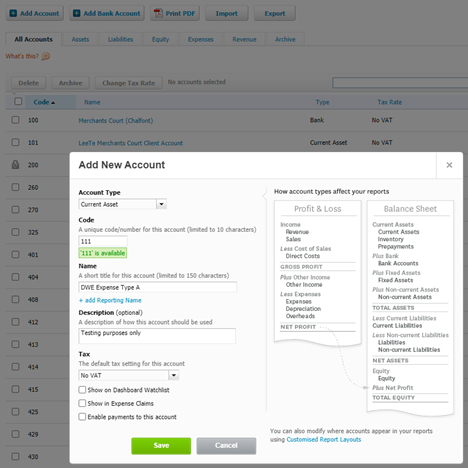Select the checkbox for account 100

coord(15,120)
